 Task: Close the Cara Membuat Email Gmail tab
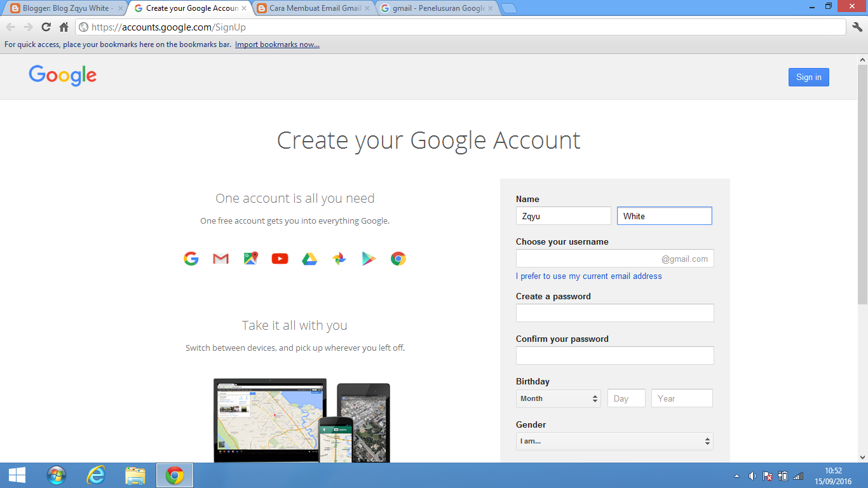click(367, 8)
